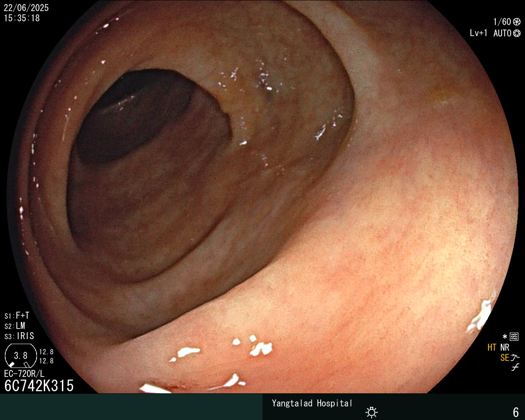Click the S2: LM switch assignment
The height and width of the screenshot is (420, 525).
point(15,326)
